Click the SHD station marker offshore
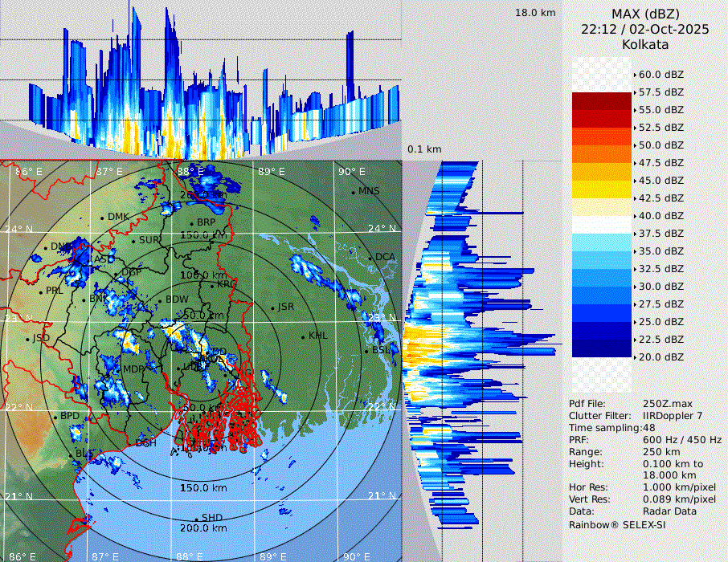The image size is (728, 562). point(196,518)
